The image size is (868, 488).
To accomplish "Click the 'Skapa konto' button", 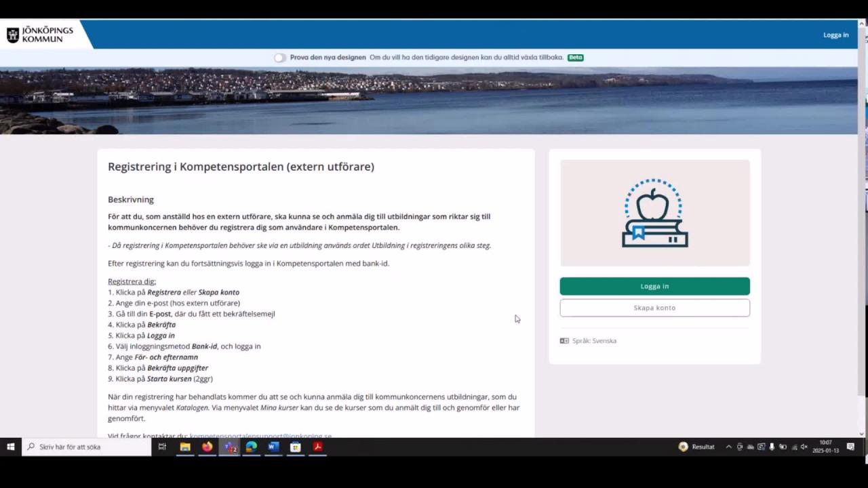I will click(654, 308).
